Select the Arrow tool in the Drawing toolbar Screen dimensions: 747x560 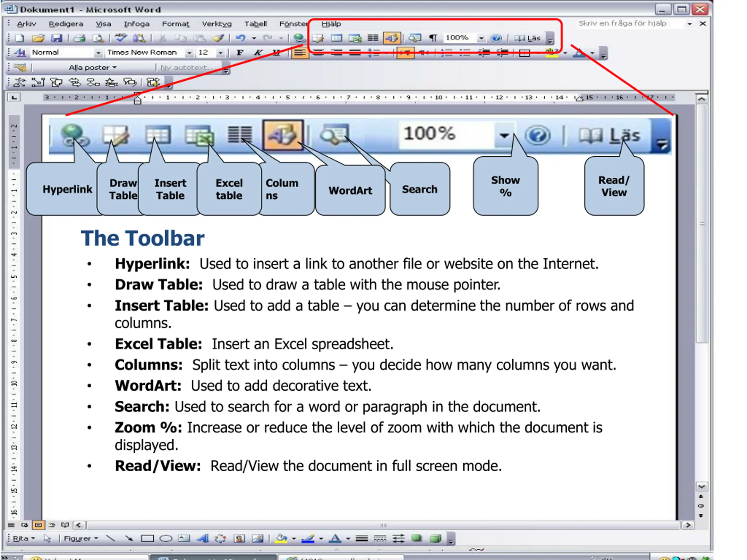click(x=129, y=538)
